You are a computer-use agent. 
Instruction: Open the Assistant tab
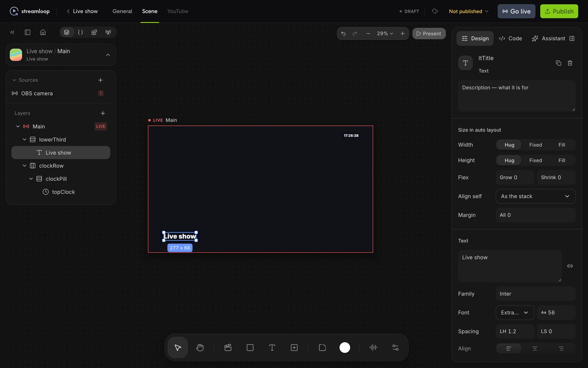point(548,39)
